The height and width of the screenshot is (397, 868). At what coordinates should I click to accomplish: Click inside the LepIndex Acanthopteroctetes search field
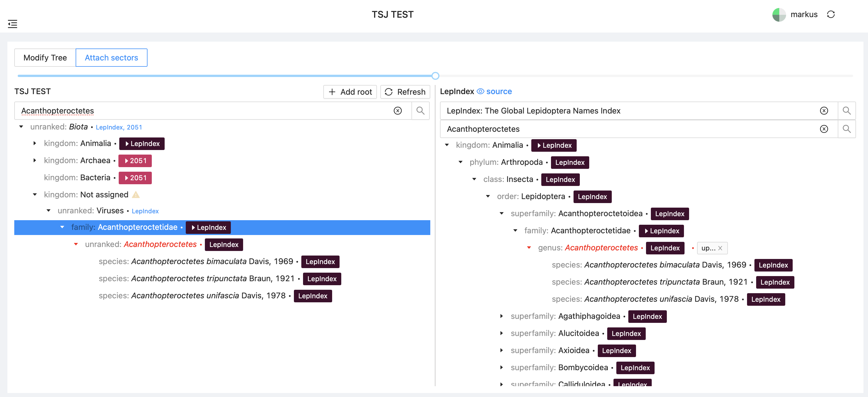point(607,129)
